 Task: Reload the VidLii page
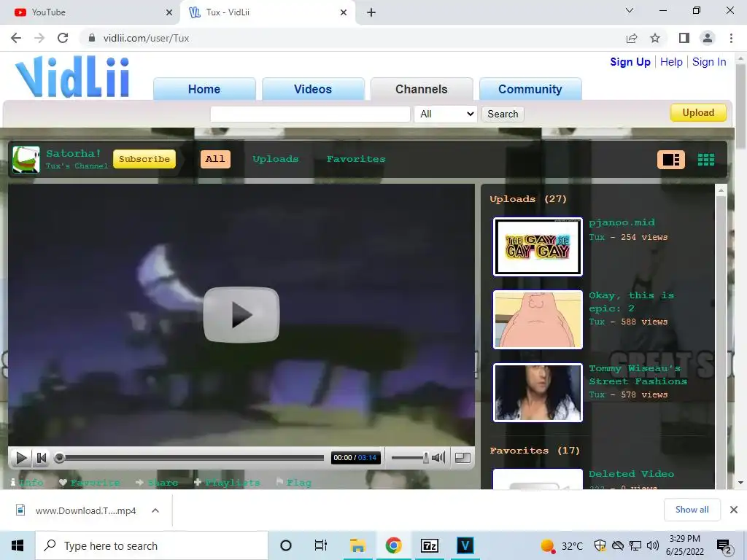(x=63, y=38)
